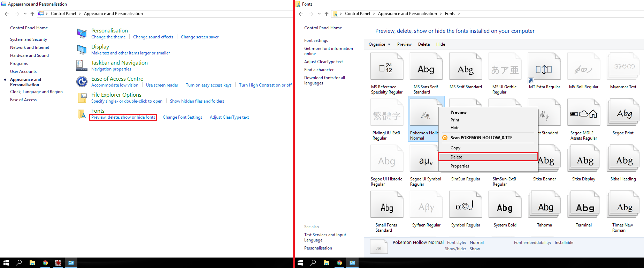The height and width of the screenshot is (268, 644).
Task: Select the Times New Roman font icon
Action: click(x=623, y=204)
